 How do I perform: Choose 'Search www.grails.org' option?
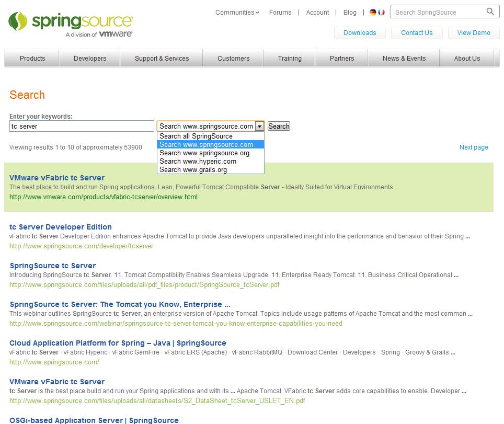[x=211, y=170]
